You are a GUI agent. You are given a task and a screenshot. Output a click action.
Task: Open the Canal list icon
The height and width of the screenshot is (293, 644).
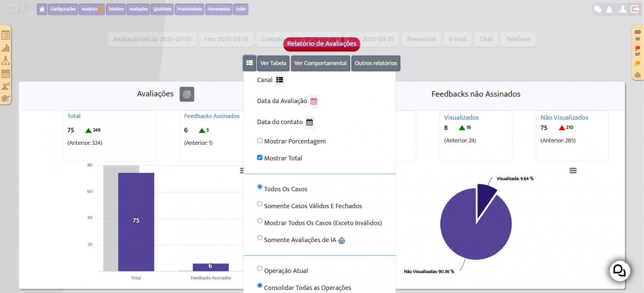click(x=280, y=80)
